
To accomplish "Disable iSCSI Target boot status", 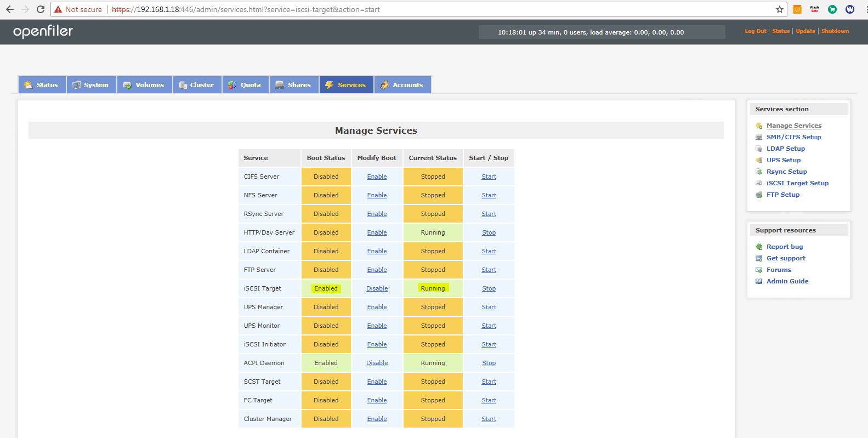I will pos(377,288).
